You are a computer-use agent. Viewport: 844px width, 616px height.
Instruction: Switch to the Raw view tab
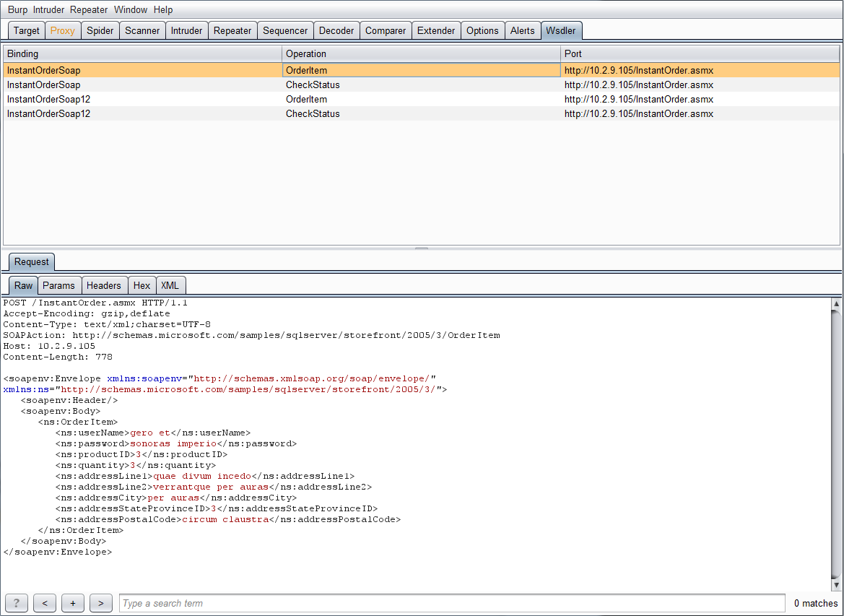[x=23, y=285]
